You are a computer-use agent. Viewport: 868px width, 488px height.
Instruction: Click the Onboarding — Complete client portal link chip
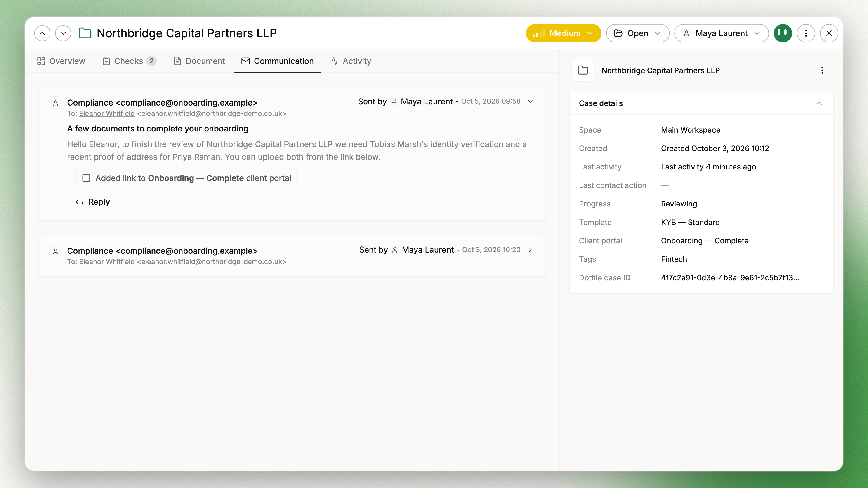[x=186, y=178]
